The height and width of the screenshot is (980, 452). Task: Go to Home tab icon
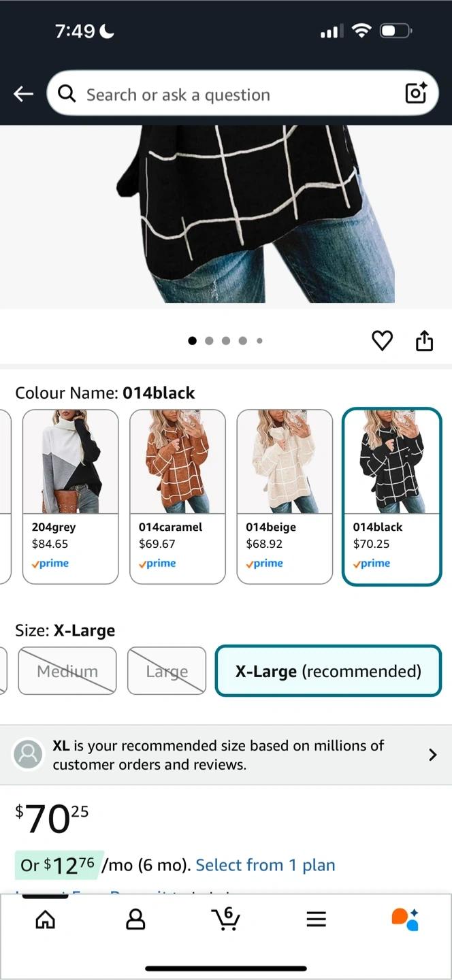click(x=46, y=919)
